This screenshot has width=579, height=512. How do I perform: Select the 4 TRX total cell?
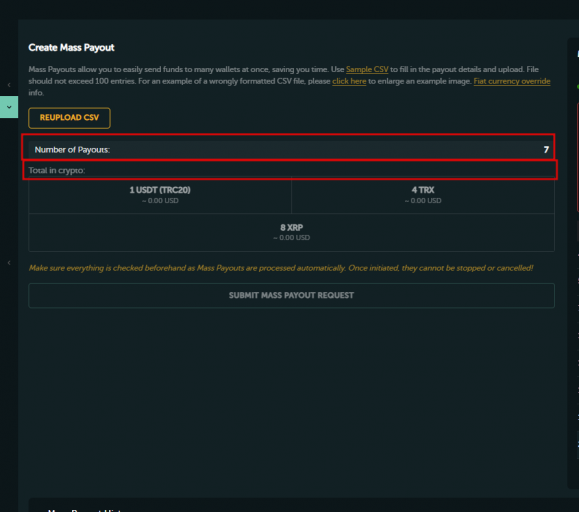(x=423, y=195)
